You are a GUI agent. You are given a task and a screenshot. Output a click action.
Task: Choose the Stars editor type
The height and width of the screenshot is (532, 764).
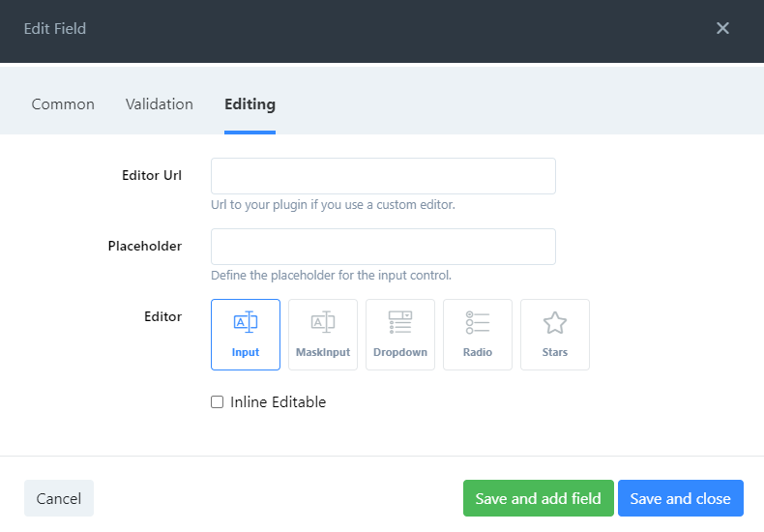(555, 335)
